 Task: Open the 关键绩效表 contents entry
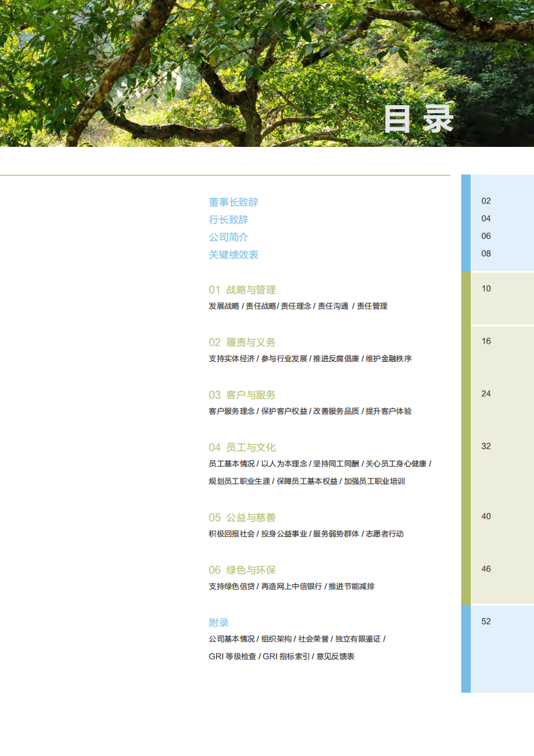(233, 255)
